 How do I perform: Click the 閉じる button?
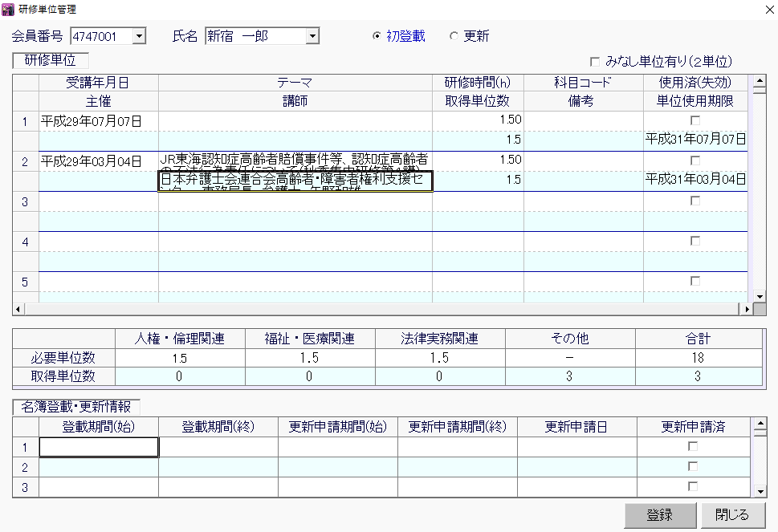coord(731,515)
